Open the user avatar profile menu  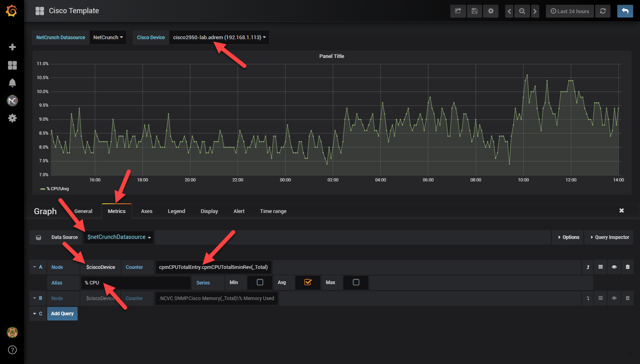(12, 332)
